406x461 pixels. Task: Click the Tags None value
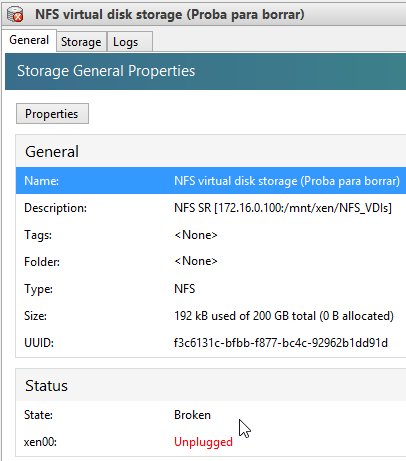[196, 235]
